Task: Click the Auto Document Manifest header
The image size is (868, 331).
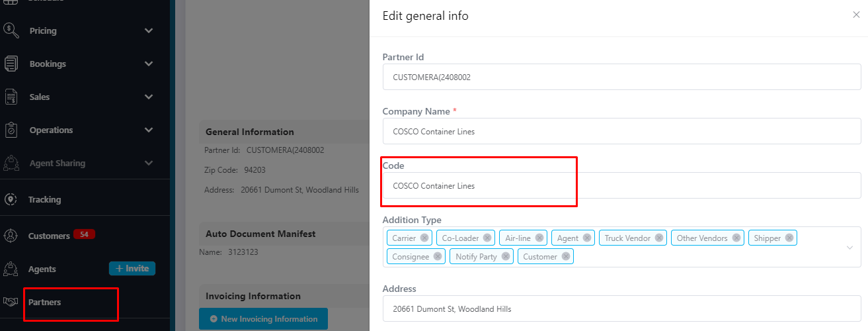Action: tap(260, 234)
